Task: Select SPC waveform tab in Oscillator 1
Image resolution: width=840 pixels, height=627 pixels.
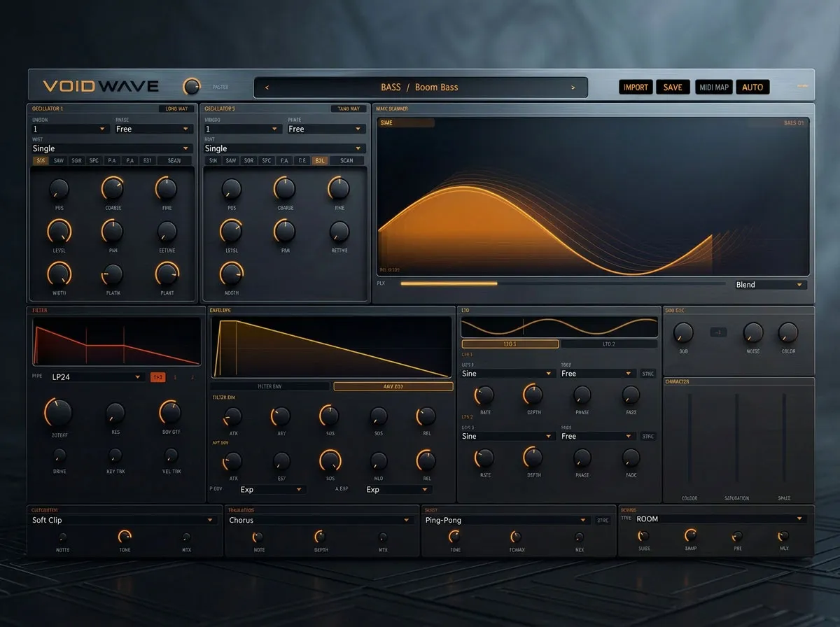Action: click(94, 160)
